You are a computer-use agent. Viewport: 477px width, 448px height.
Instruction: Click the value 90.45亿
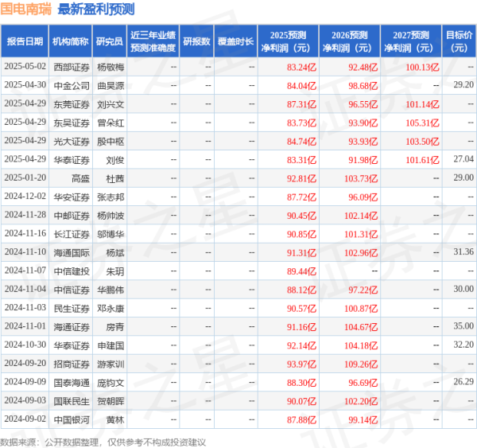(x=301, y=216)
